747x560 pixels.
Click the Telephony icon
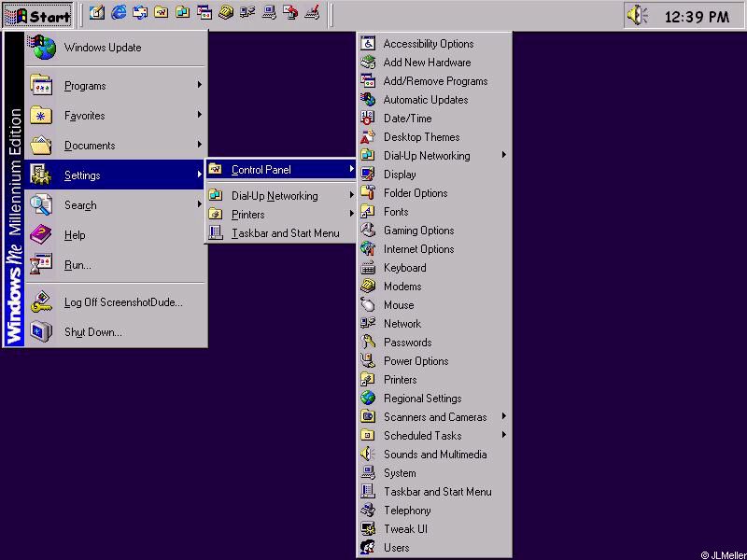(x=368, y=510)
